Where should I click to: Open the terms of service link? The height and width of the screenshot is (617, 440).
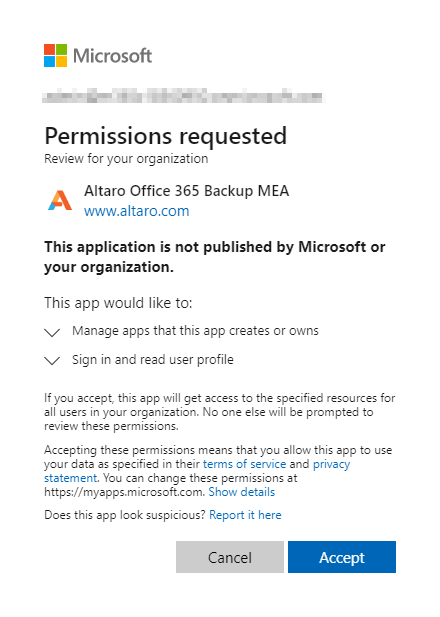(x=244, y=464)
